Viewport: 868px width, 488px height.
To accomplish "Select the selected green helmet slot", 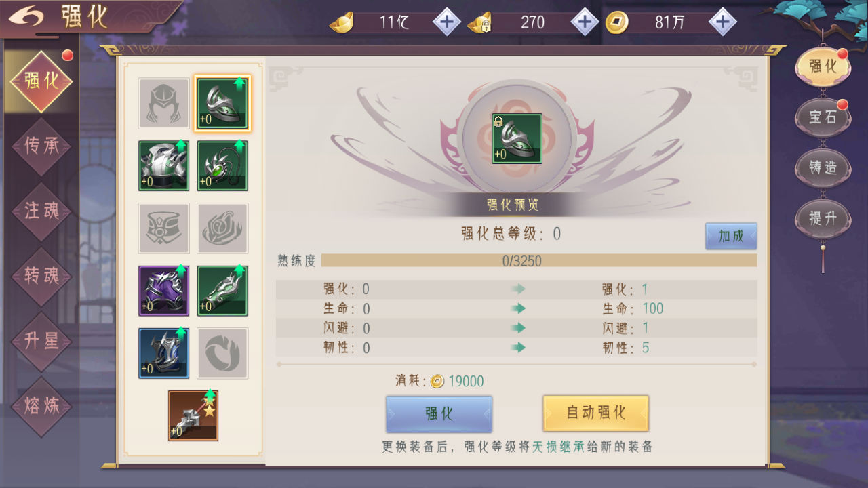I will [222, 103].
